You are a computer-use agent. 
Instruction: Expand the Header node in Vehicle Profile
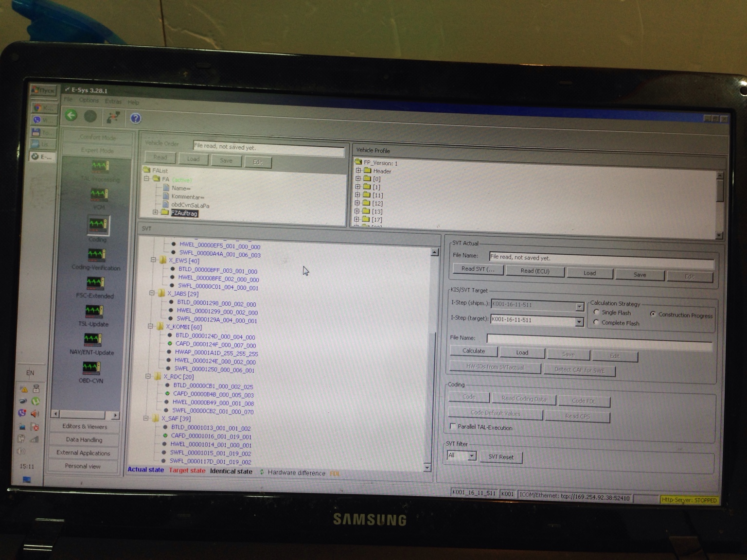tap(358, 171)
